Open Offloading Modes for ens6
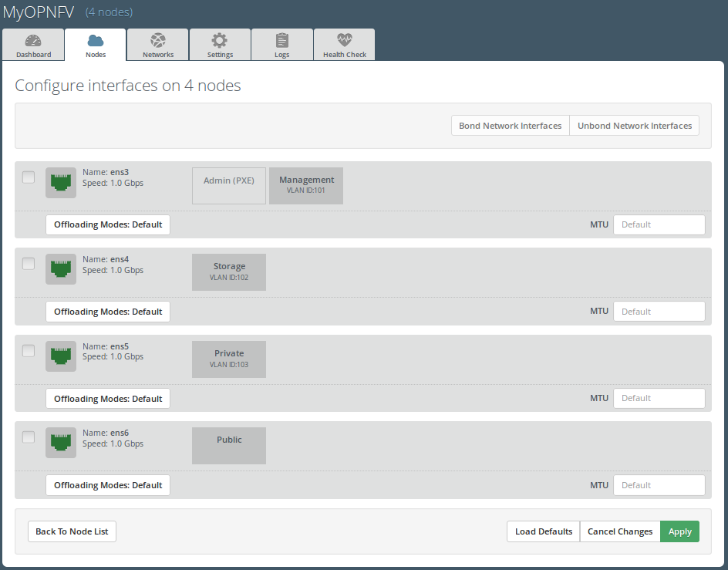 pyautogui.click(x=108, y=485)
